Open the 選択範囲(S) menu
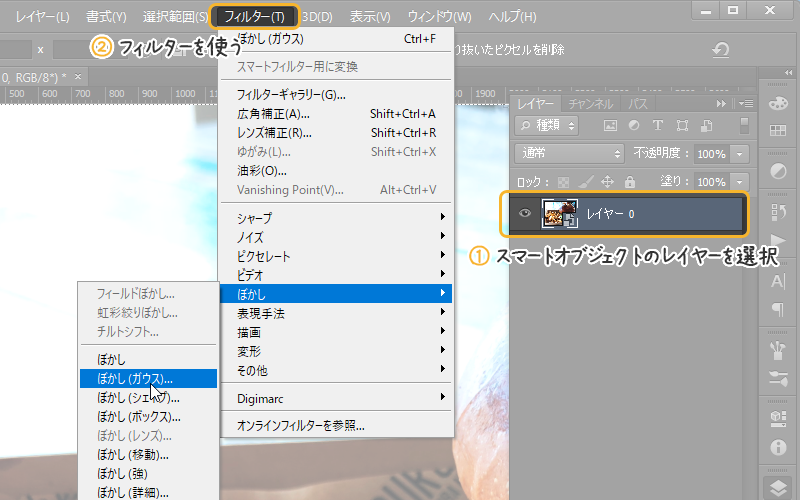 click(x=175, y=17)
